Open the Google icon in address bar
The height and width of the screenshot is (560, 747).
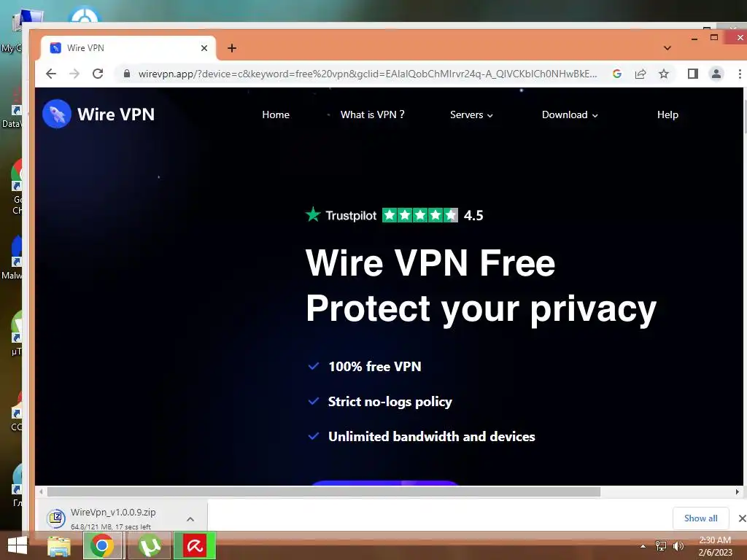click(x=617, y=74)
